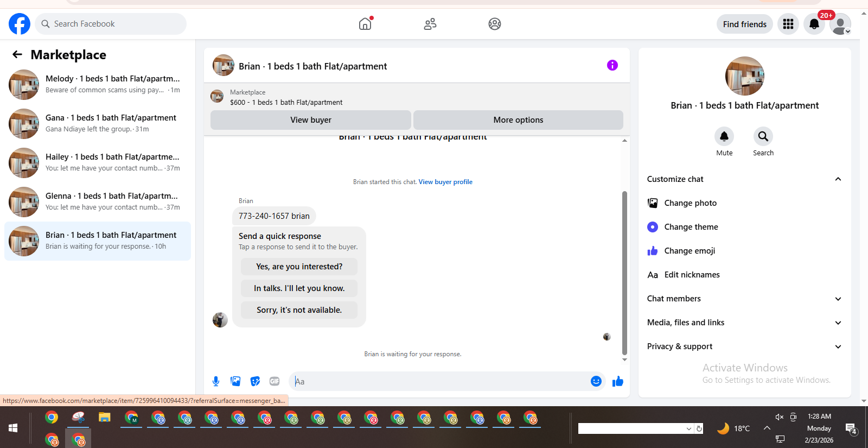868x448 pixels.
Task: Click the voice clip microphone icon
Action: pyautogui.click(x=216, y=381)
